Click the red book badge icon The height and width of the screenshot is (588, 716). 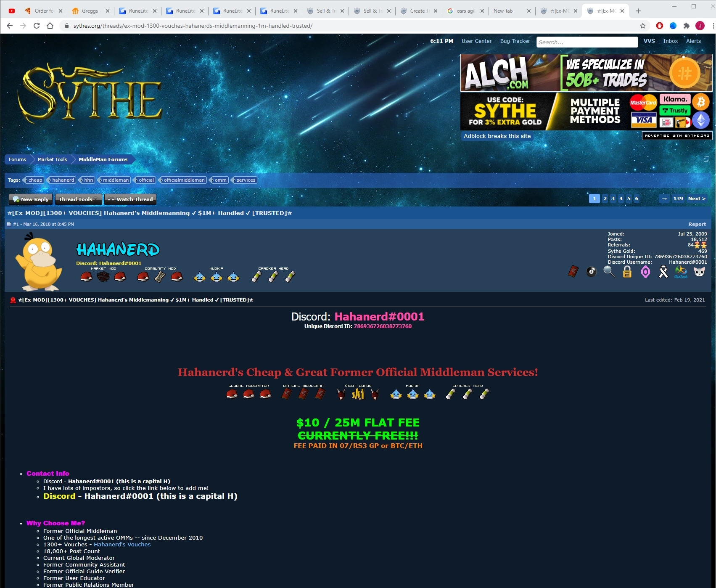(573, 272)
